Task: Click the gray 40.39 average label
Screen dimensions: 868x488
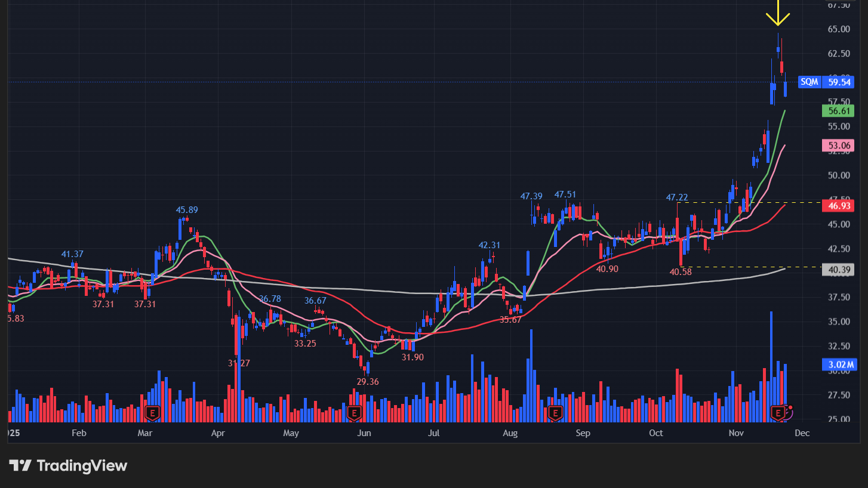Action: [x=838, y=270]
